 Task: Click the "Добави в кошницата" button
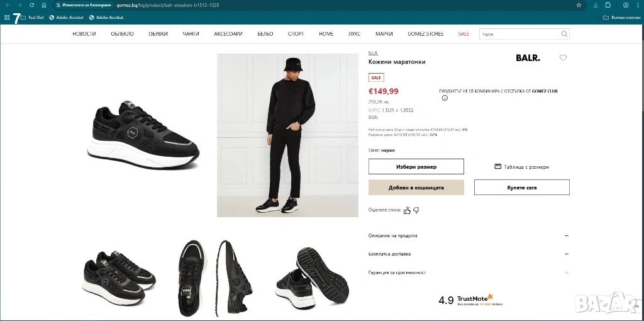coord(416,188)
